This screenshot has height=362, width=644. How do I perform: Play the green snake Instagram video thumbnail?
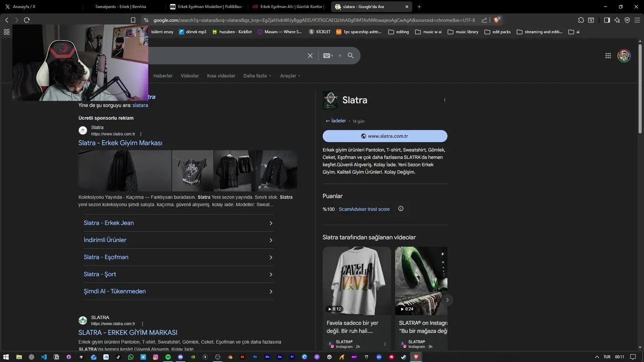[421, 281]
